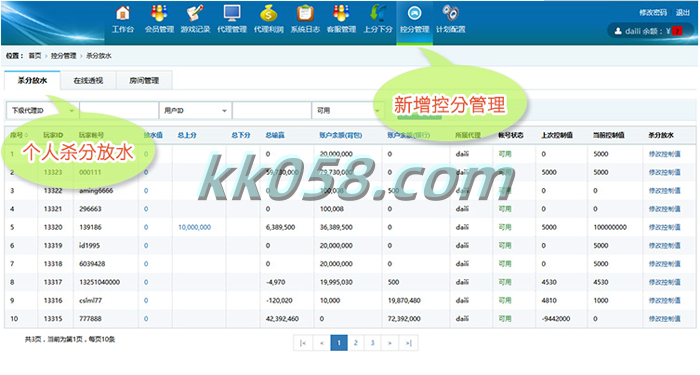This screenshot has height=375, width=700.
Task: Click 修改控制值 for player 139186
Action: click(664, 227)
